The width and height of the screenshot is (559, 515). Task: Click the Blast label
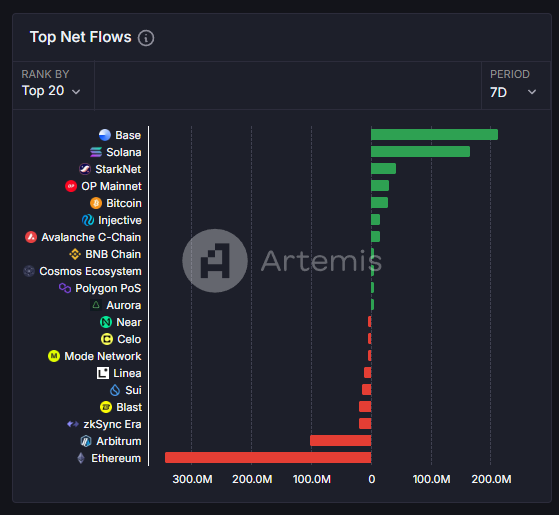pyautogui.click(x=129, y=407)
